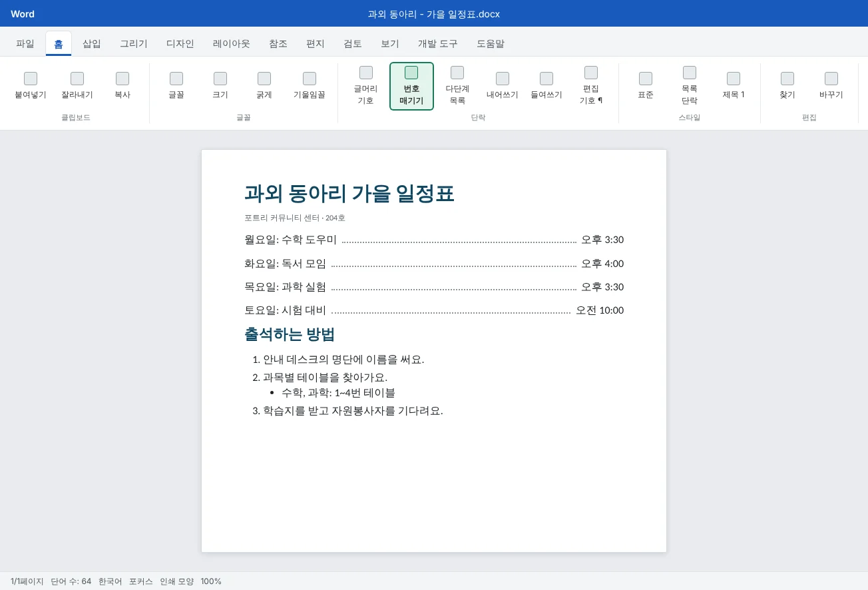
Task: Open the 바꾸기 replace tool
Action: [831, 86]
